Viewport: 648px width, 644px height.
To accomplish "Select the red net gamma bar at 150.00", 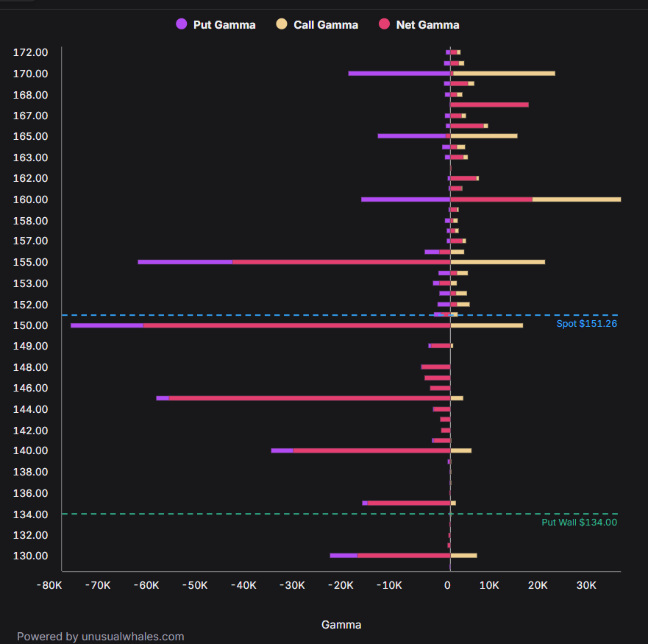I will 296,325.
